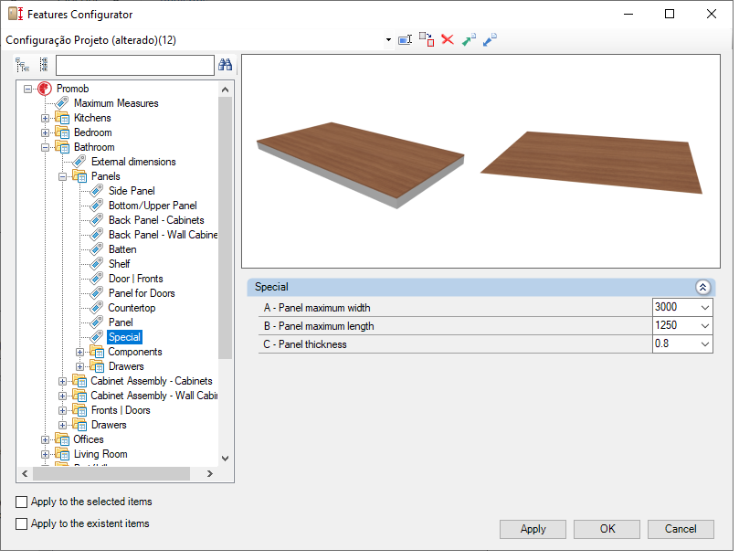Click the Bathroom folder icon

pos(62,147)
